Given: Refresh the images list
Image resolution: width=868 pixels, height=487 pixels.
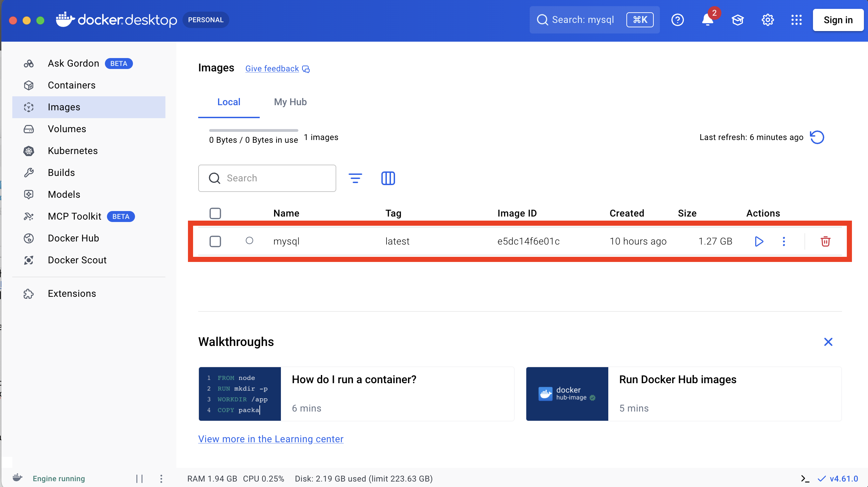Looking at the screenshot, I should point(817,137).
